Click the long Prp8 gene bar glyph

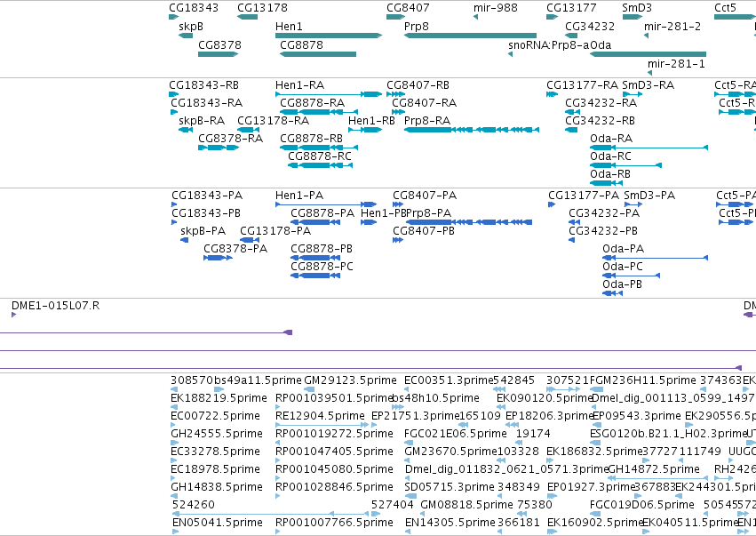pos(470,36)
